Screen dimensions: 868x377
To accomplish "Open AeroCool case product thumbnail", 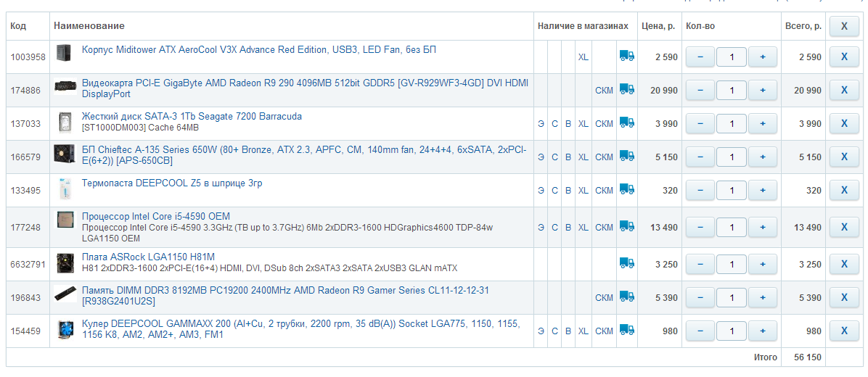I will click(x=65, y=52).
